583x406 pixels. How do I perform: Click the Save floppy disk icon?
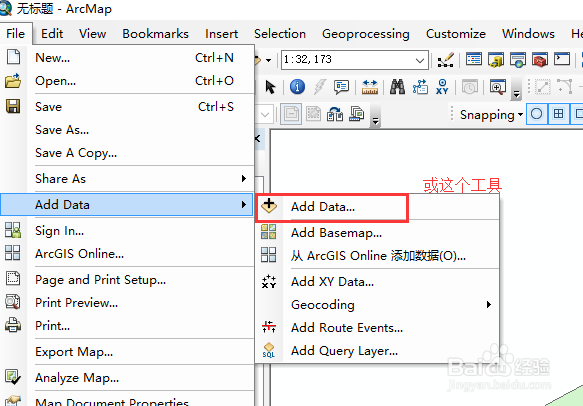[x=13, y=106]
